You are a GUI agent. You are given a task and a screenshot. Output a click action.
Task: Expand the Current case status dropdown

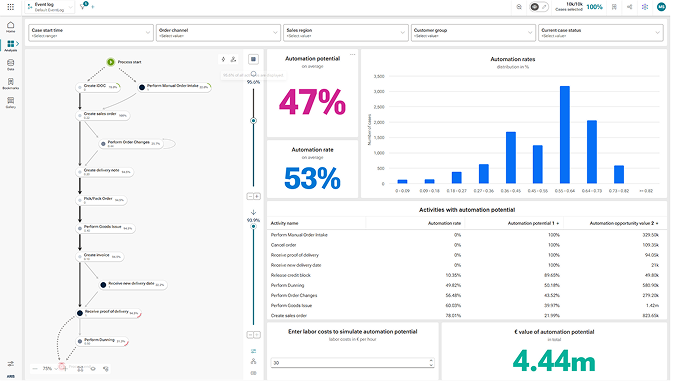(x=601, y=33)
